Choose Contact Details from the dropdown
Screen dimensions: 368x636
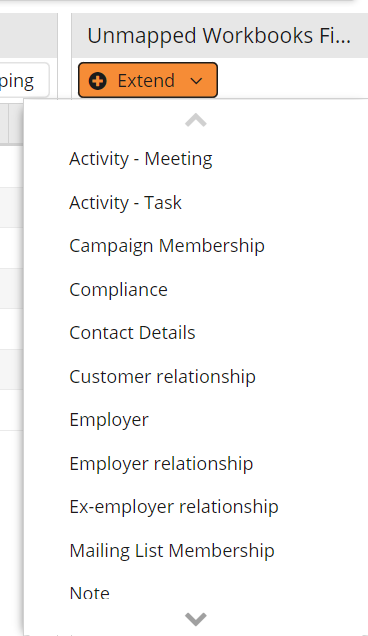click(x=132, y=333)
